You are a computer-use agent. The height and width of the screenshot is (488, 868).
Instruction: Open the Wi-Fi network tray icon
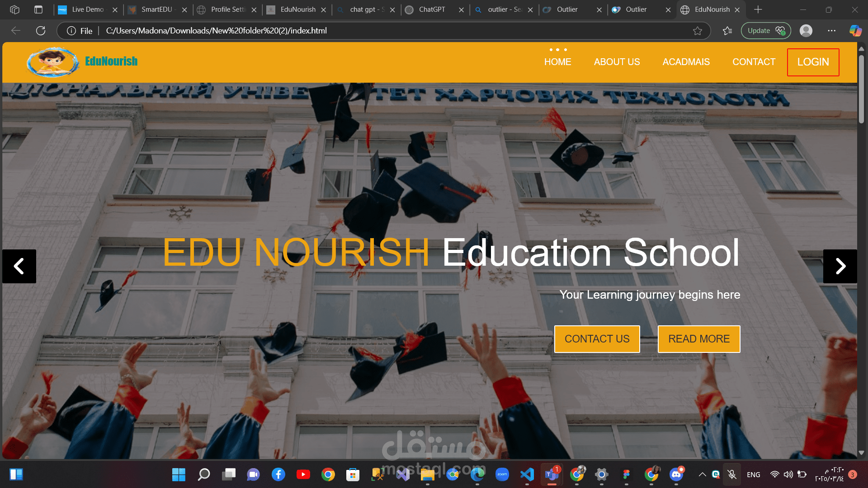coord(775,474)
